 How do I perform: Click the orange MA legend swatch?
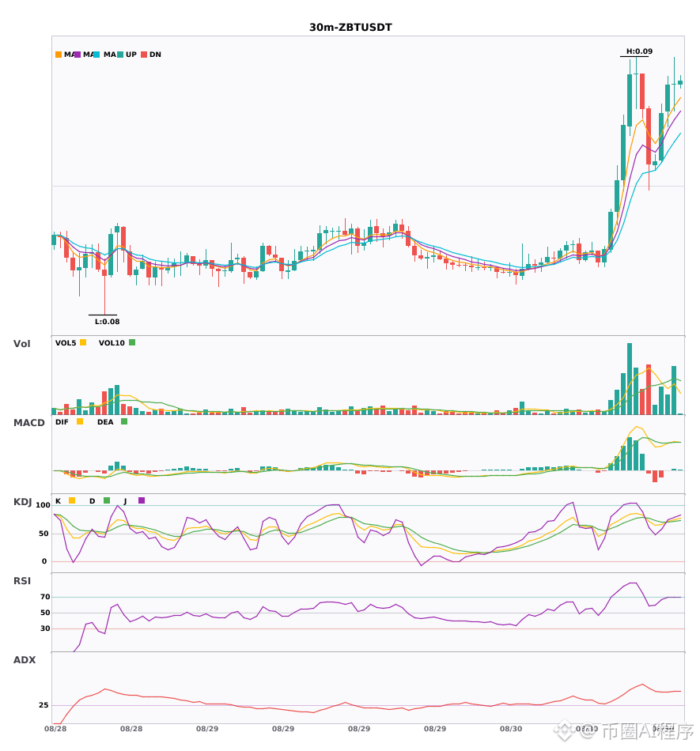(x=59, y=55)
